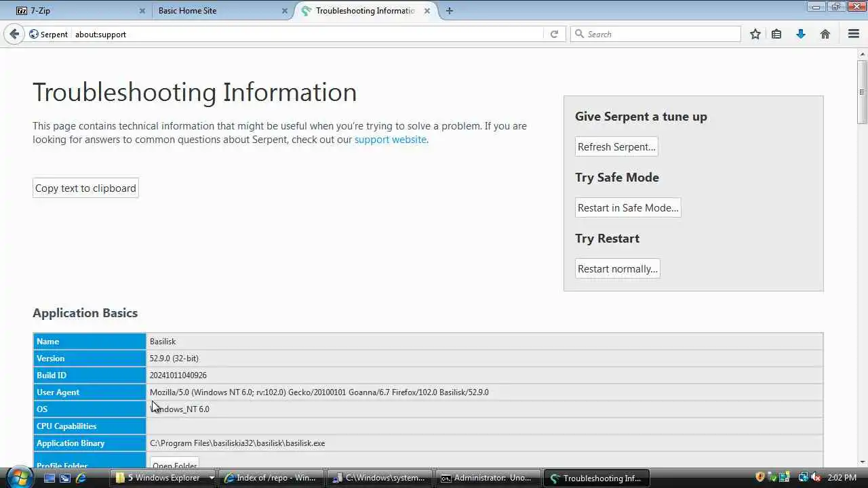Click the Restart normally button
Viewport: 868px width, 488px height.
618,268
